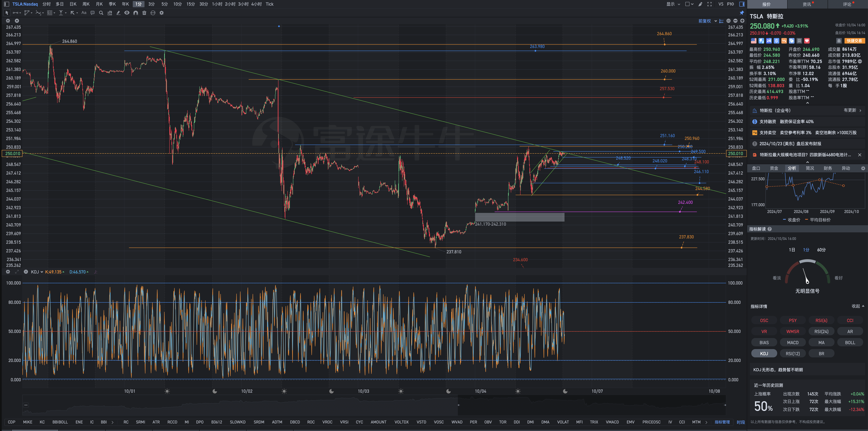Open 指标管理 indicator management link
The width and height of the screenshot is (868, 431).
(722, 422)
